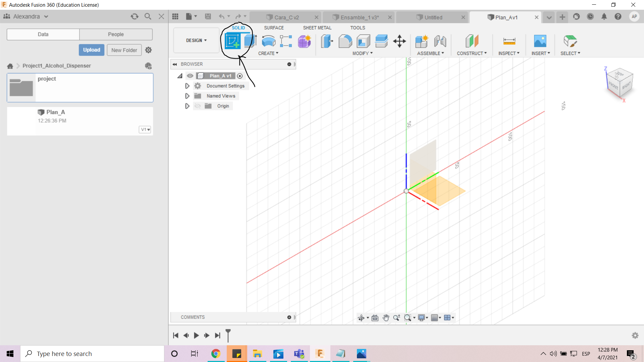Select the Extrude tool icon
This screenshot has width=644, height=362.
[250, 41]
